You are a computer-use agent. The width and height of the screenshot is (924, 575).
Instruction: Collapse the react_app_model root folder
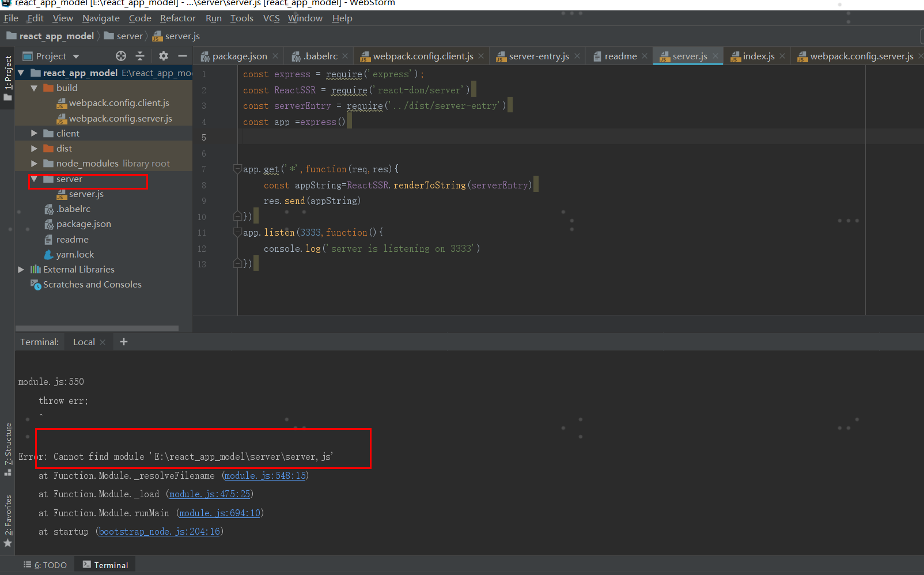pos(21,73)
